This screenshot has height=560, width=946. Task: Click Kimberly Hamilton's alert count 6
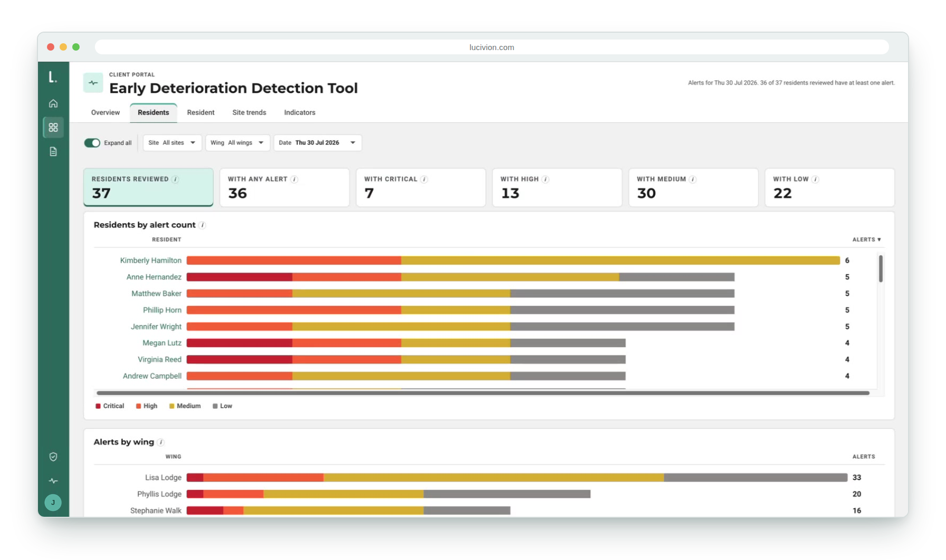point(847,260)
